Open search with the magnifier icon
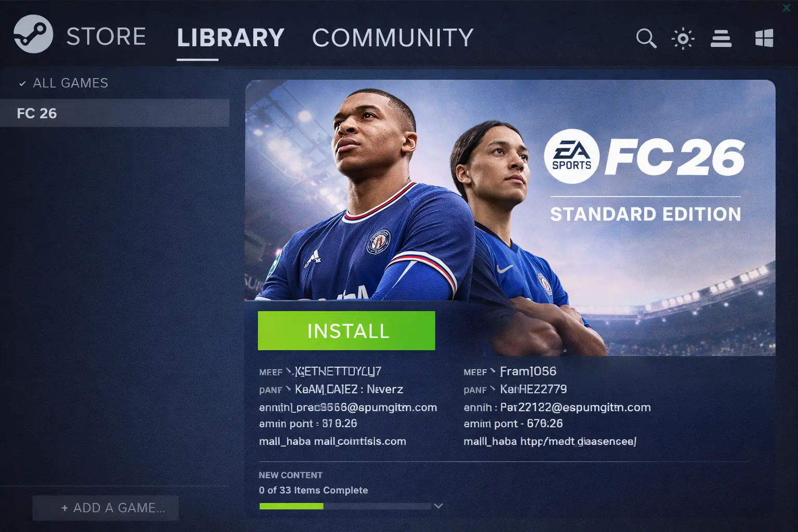The height and width of the screenshot is (532, 798). point(646,38)
